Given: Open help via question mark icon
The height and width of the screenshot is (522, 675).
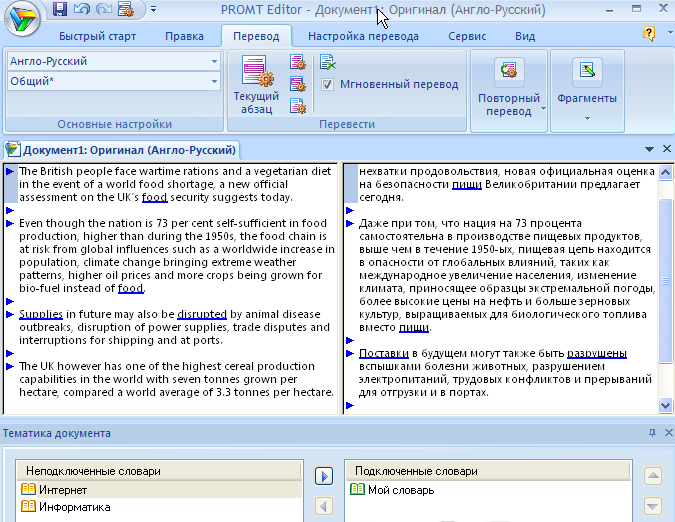Looking at the screenshot, I should point(649,34).
